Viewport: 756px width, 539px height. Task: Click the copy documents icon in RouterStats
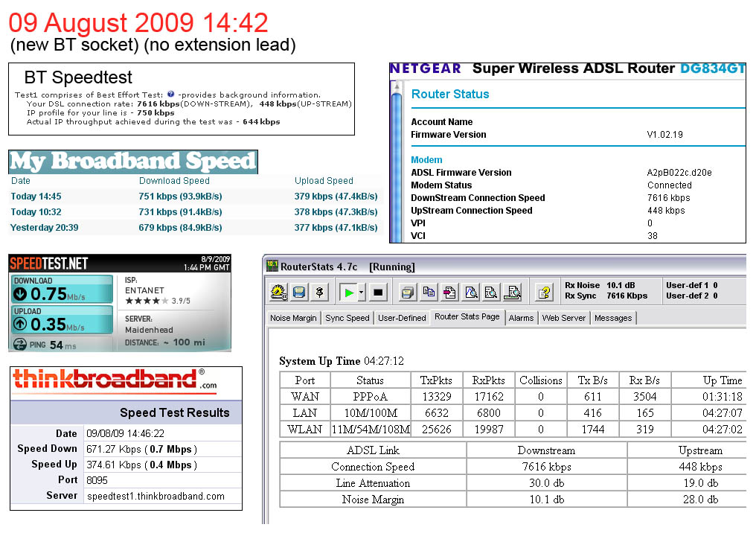(428, 292)
